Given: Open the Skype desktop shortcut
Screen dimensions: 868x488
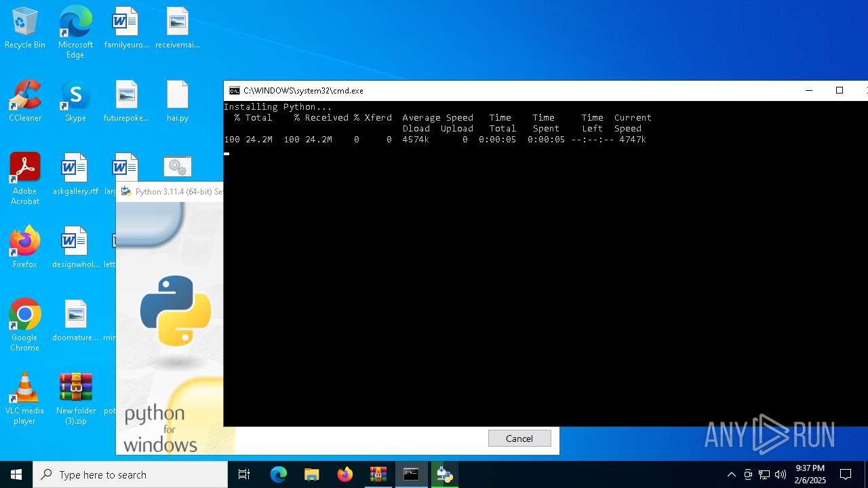Looking at the screenshot, I should click(x=75, y=102).
